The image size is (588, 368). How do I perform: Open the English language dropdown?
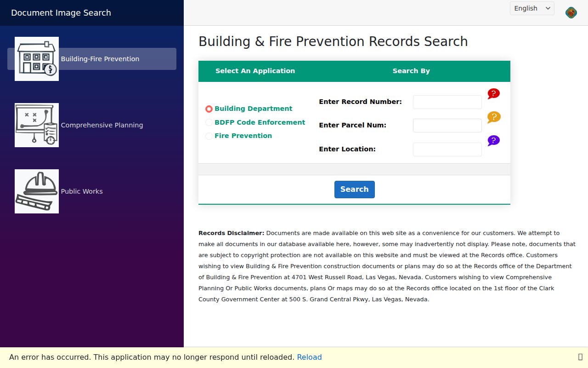coord(532,8)
